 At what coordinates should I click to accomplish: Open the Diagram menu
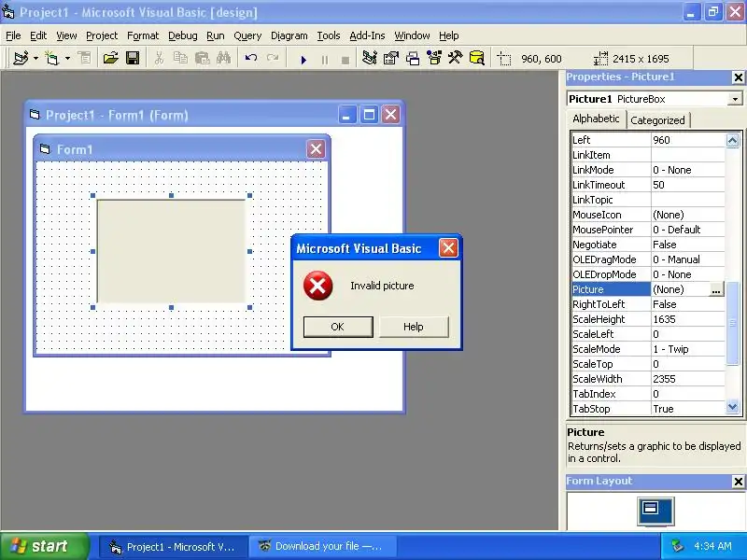click(x=289, y=35)
